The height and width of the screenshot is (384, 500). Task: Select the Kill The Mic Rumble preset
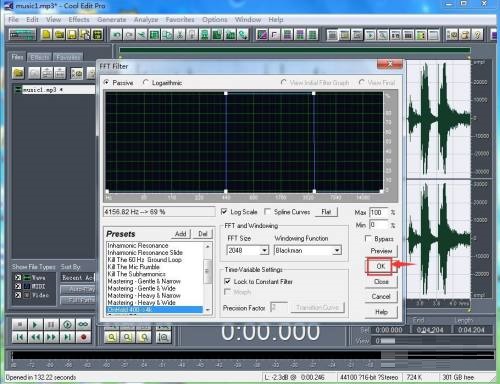pos(133,267)
